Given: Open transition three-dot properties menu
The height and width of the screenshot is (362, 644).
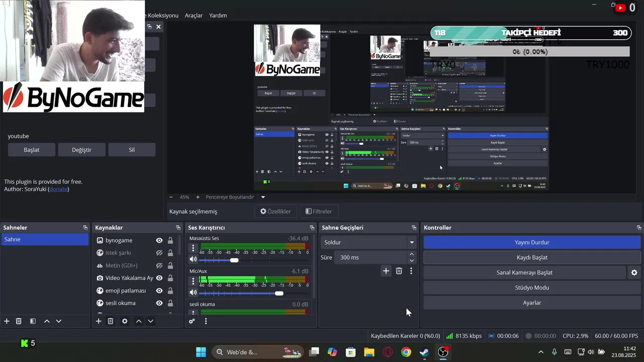Looking at the screenshot, I should 411,271.
